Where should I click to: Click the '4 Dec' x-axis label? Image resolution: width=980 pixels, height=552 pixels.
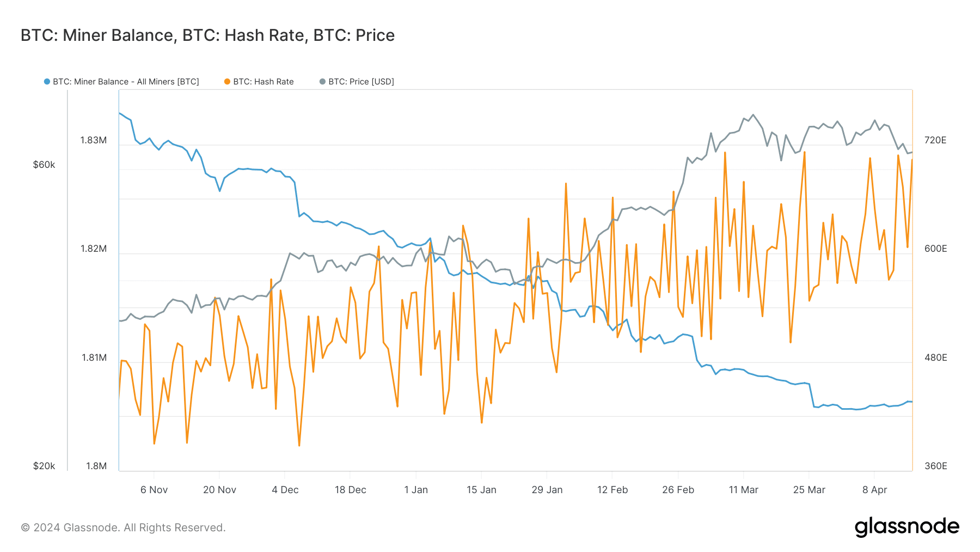(285, 490)
